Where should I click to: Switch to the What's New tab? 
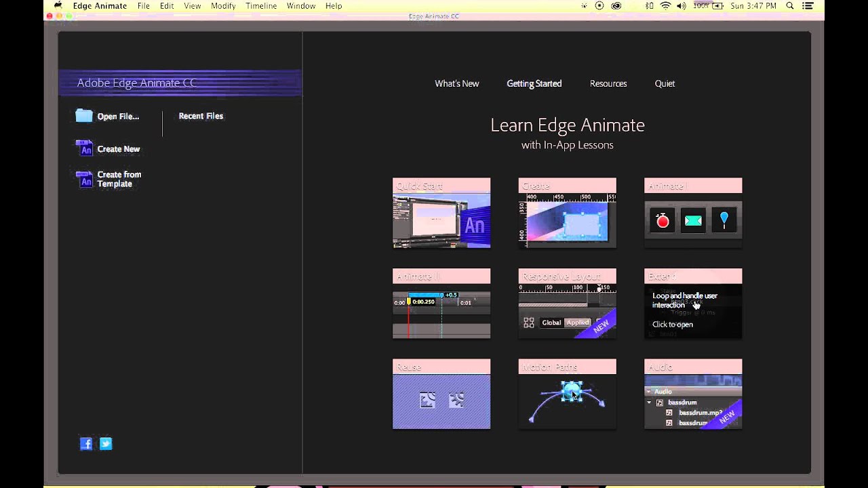pyautogui.click(x=457, y=83)
